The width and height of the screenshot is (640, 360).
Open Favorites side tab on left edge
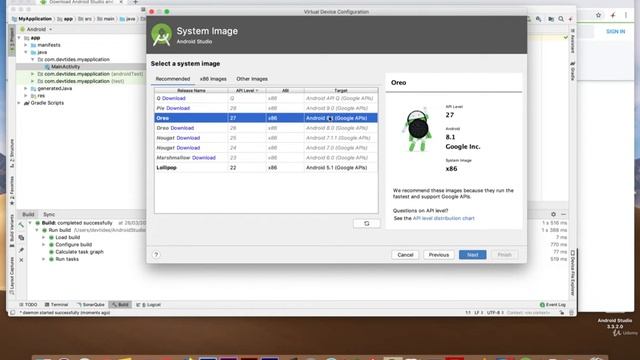[x=12, y=191]
